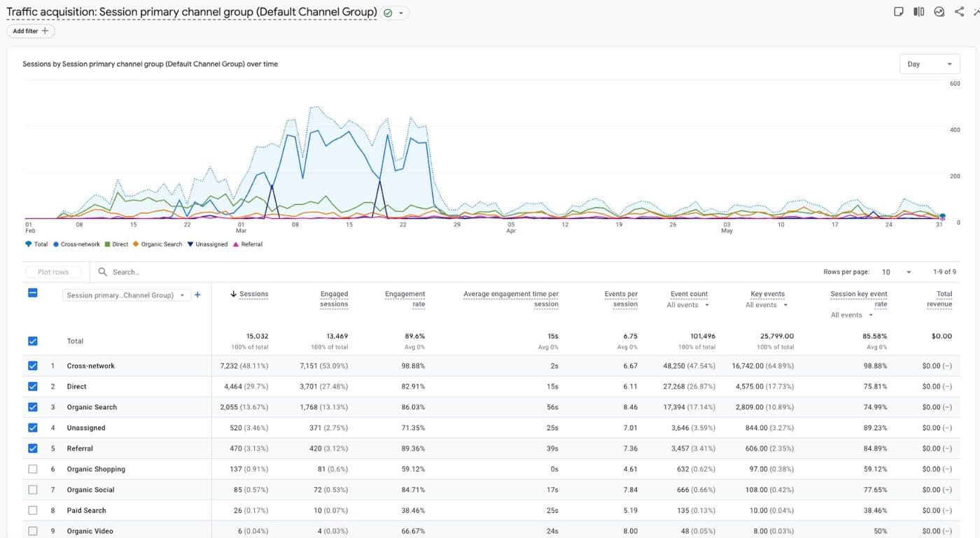This screenshot has width=980, height=538.
Task: Open the Day granularity dropdown
Action: pyautogui.click(x=930, y=64)
